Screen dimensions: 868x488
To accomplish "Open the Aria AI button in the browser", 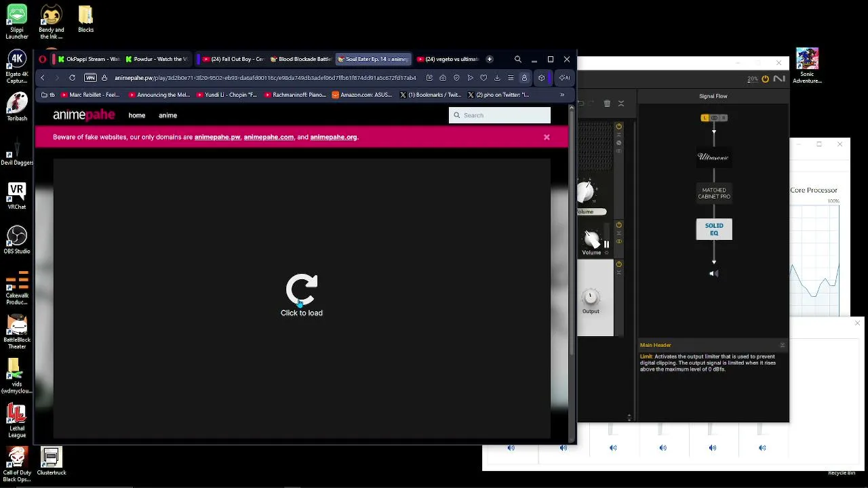I will click(x=564, y=78).
